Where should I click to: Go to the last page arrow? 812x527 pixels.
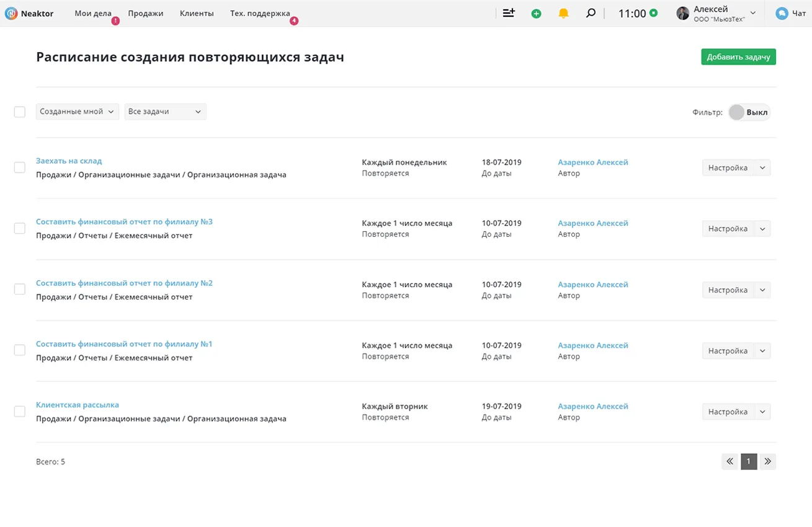(767, 461)
